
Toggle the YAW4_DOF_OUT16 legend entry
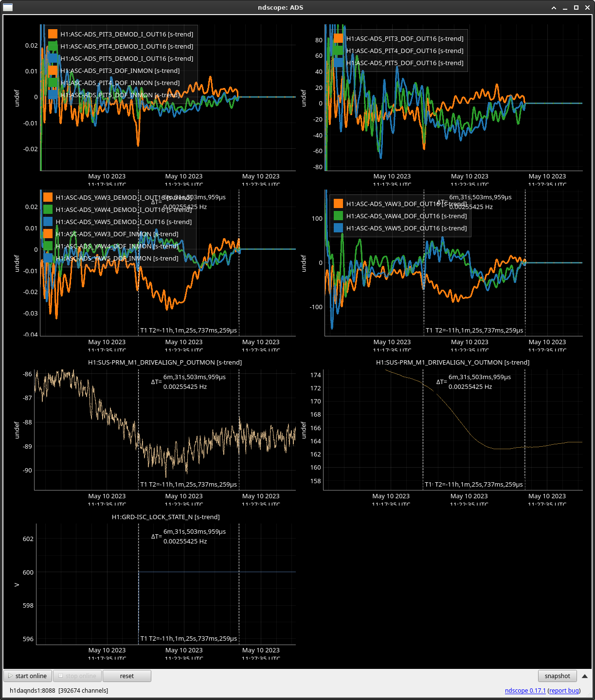coord(406,216)
